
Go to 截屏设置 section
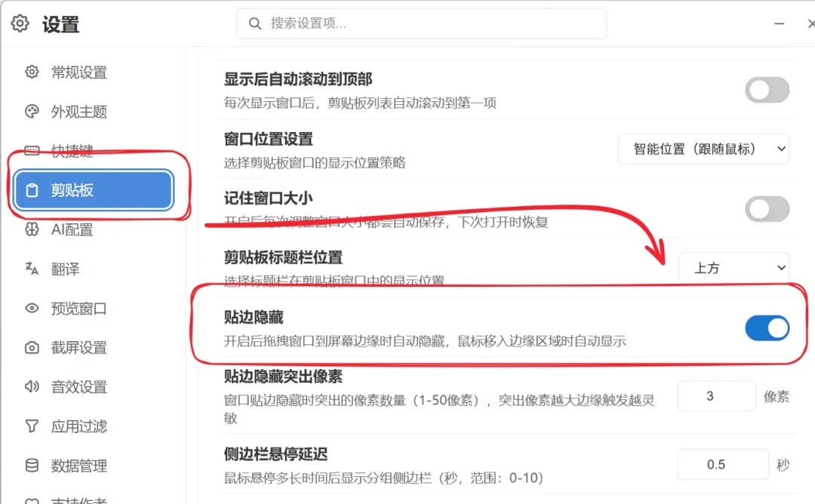[94, 347]
